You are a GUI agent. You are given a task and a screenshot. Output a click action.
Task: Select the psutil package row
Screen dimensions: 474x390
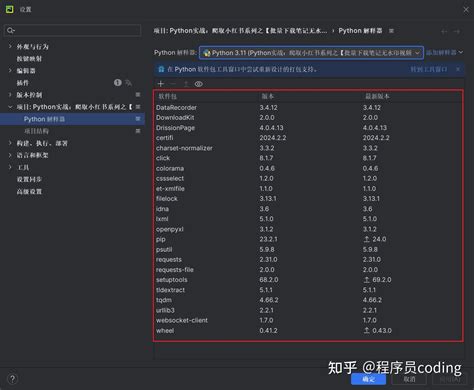click(308, 249)
